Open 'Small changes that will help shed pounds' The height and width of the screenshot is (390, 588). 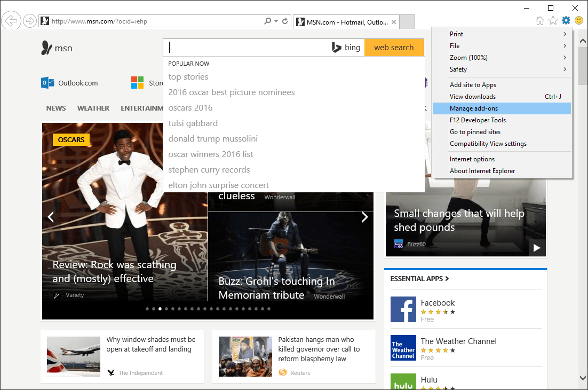[459, 220]
